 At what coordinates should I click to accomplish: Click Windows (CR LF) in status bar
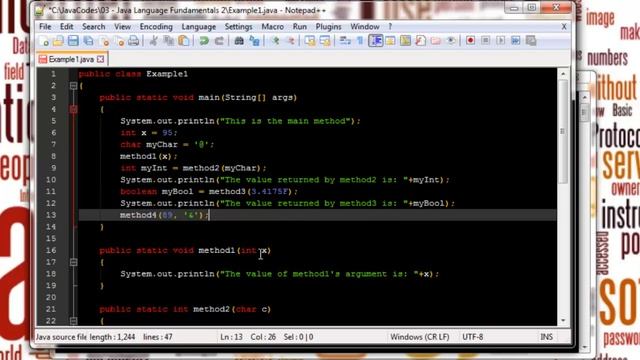(x=420, y=337)
